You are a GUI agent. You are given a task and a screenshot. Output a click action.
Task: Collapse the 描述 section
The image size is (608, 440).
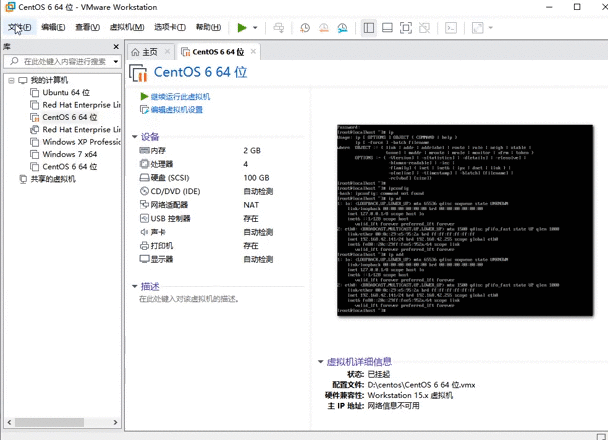pyautogui.click(x=135, y=286)
